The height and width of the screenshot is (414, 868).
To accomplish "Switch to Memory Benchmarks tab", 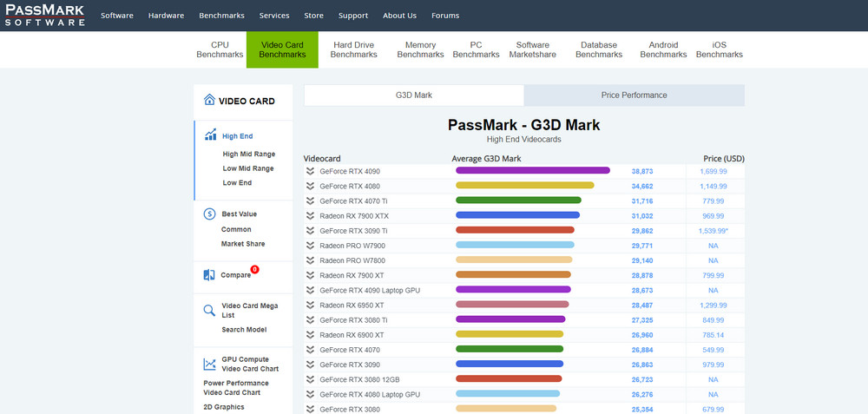I will pyautogui.click(x=421, y=49).
